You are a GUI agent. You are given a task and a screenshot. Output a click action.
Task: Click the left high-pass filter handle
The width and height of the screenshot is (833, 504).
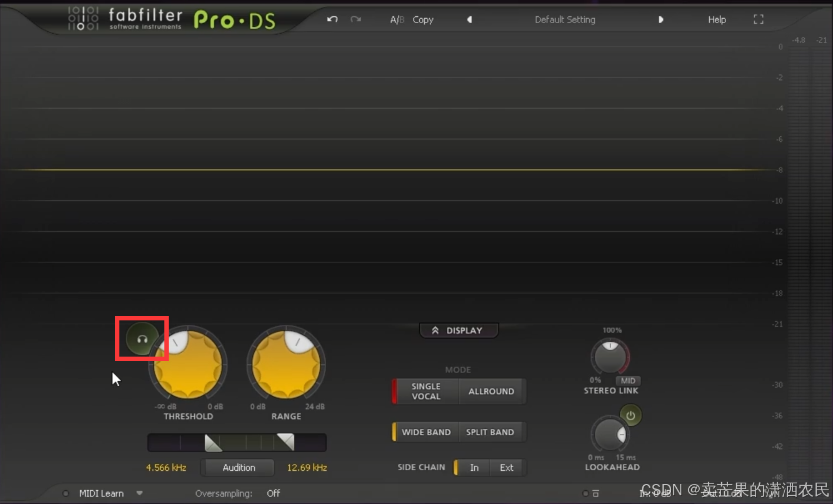pos(213,443)
